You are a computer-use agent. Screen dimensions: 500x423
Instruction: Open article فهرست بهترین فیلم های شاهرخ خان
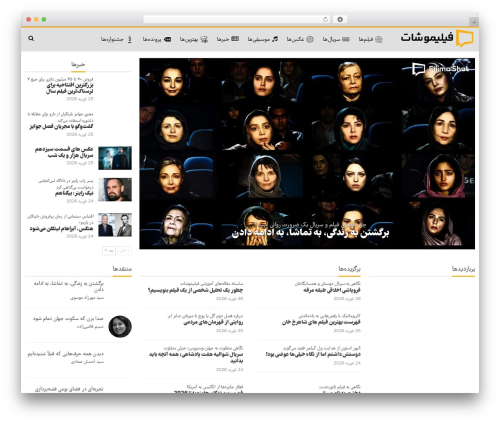point(321,323)
